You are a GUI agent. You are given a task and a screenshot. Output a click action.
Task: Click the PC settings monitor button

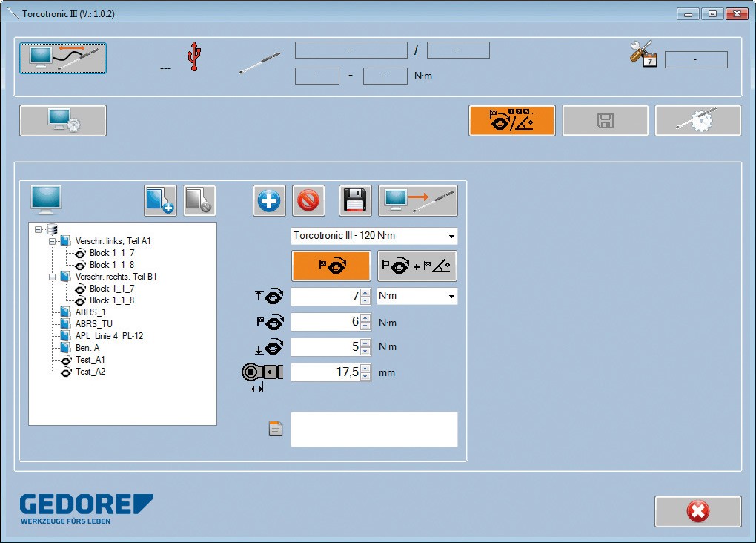[63, 121]
